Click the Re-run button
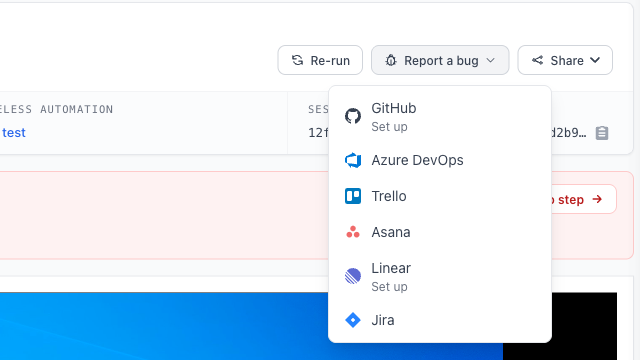Viewport: 640px width, 360px height. 320,60
